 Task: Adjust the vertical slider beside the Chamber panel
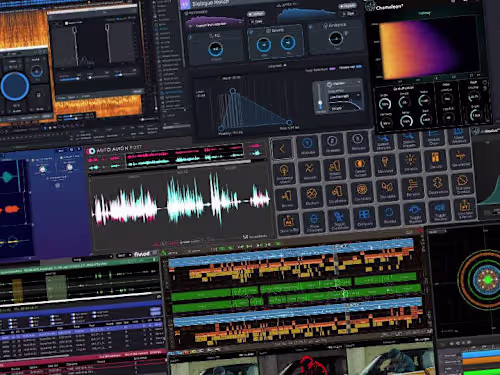[320, 97]
